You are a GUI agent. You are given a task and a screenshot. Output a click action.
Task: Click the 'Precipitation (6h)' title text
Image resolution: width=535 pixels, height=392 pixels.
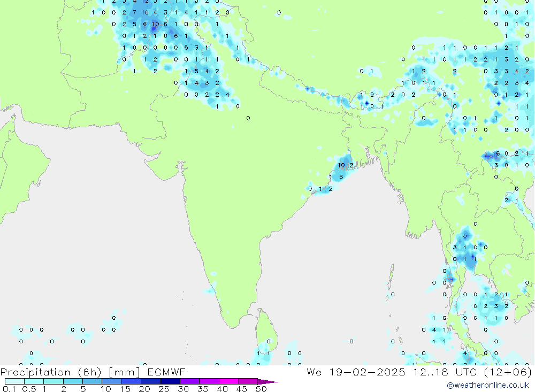[51, 372]
